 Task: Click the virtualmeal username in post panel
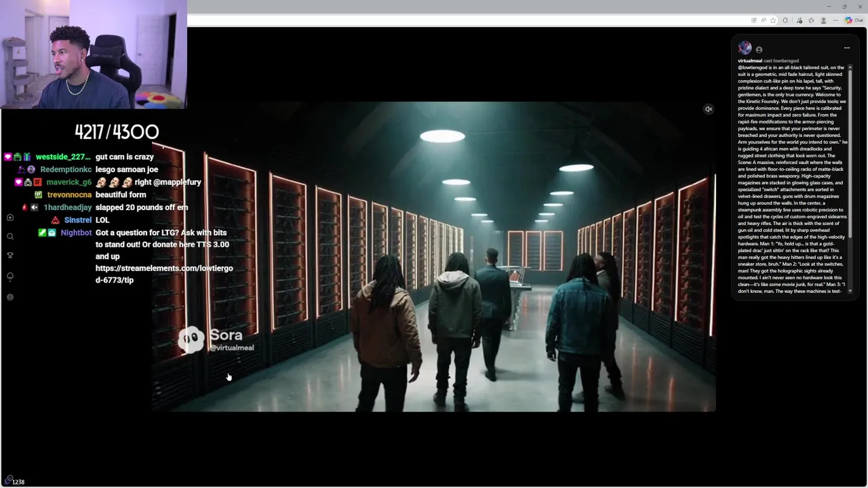[x=750, y=60]
